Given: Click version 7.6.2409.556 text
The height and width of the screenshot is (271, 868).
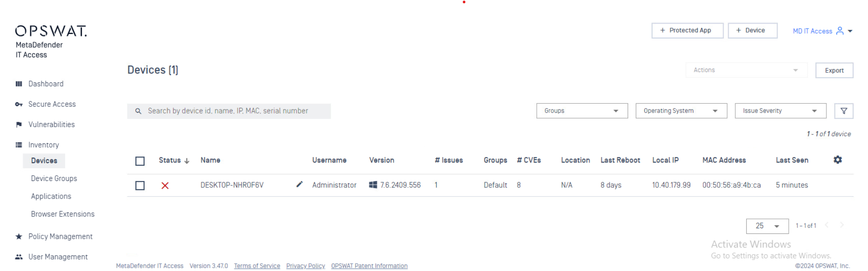Looking at the screenshot, I should coord(401,185).
